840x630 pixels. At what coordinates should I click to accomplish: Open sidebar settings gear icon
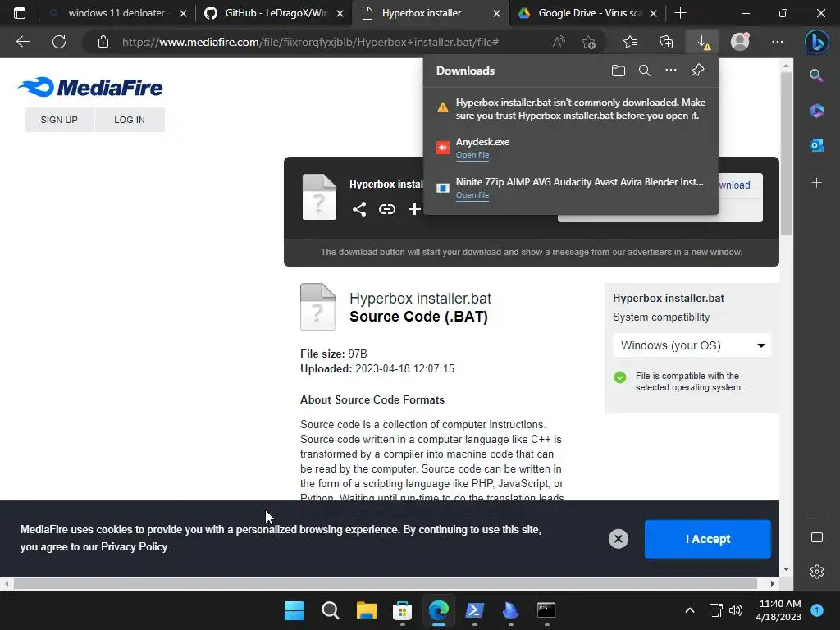[816, 572]
